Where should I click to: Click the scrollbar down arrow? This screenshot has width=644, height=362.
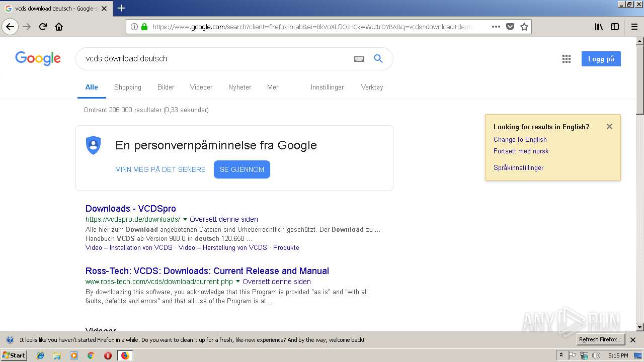coord(640,327)
